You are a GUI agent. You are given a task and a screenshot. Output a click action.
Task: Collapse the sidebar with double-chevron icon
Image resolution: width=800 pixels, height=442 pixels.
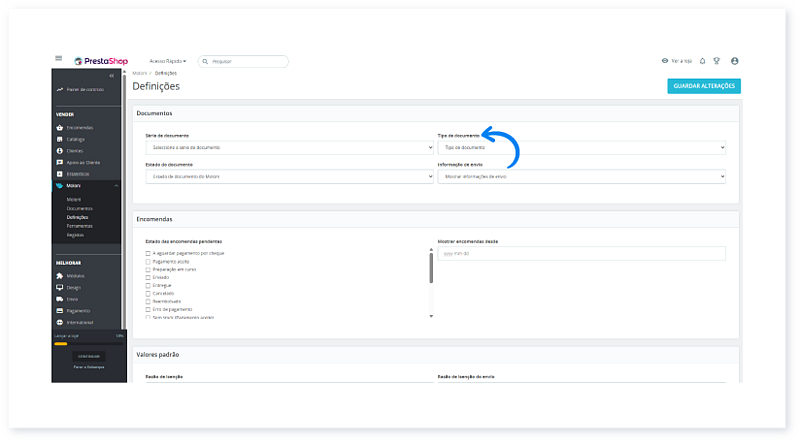coord(111,76)
